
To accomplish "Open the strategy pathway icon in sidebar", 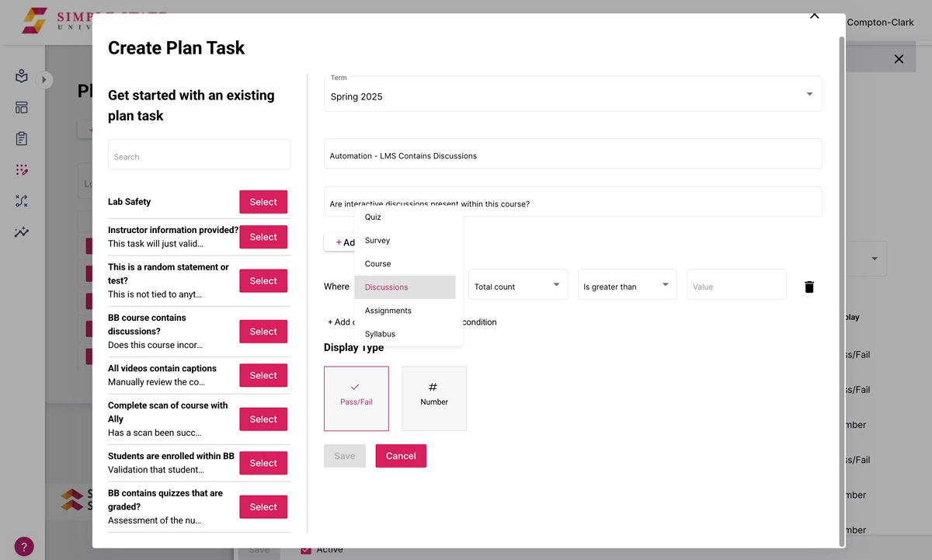I will point(21,200).
